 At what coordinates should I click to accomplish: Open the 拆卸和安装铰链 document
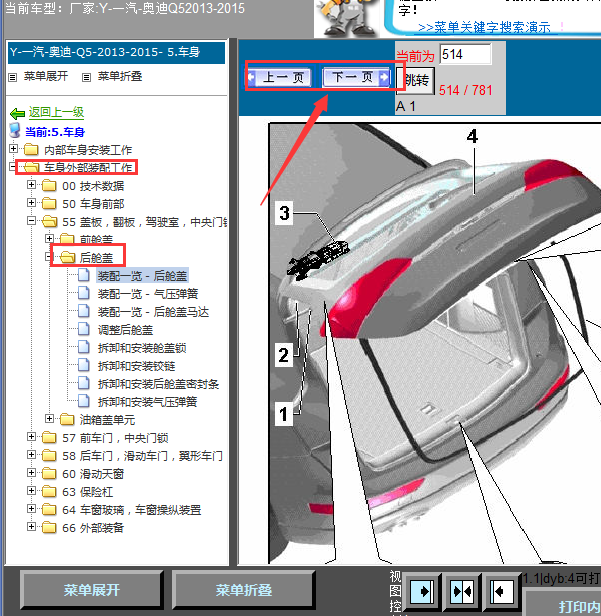[136, 366]
